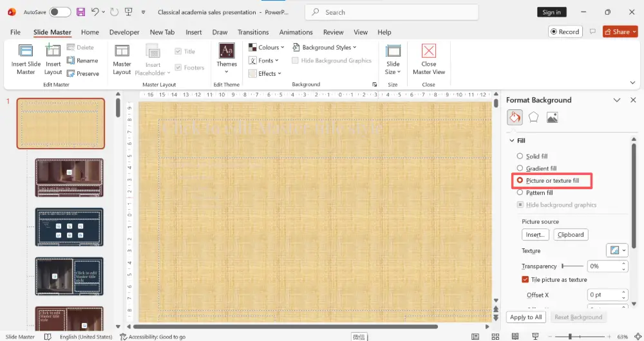Click Insert Slide Master
Image resolution: width=644 pixels, height=341 pixels.
coord(26,60)
